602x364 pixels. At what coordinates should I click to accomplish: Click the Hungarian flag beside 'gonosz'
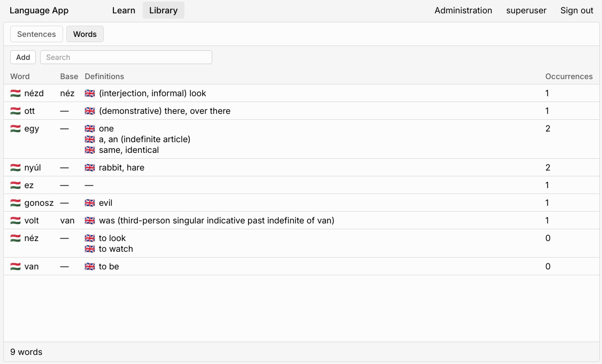click(16, 203)
